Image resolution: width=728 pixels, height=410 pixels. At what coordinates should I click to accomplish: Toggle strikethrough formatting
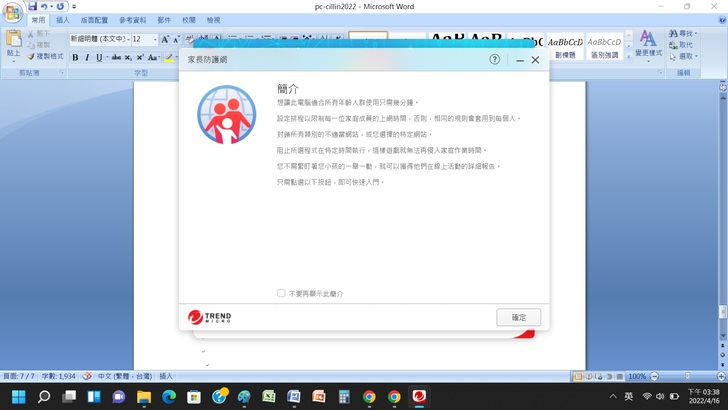click(x=116, y=58)
